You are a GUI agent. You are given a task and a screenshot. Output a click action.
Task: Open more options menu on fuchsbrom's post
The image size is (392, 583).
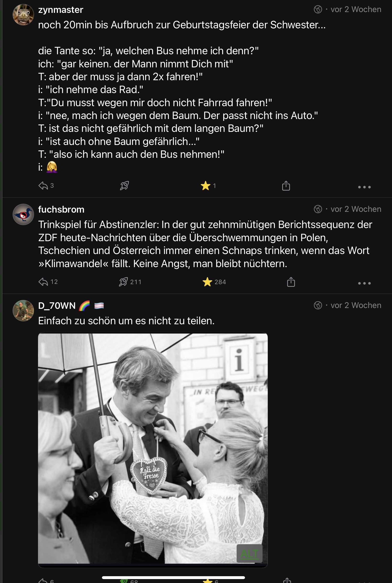(x=364, y=283)
